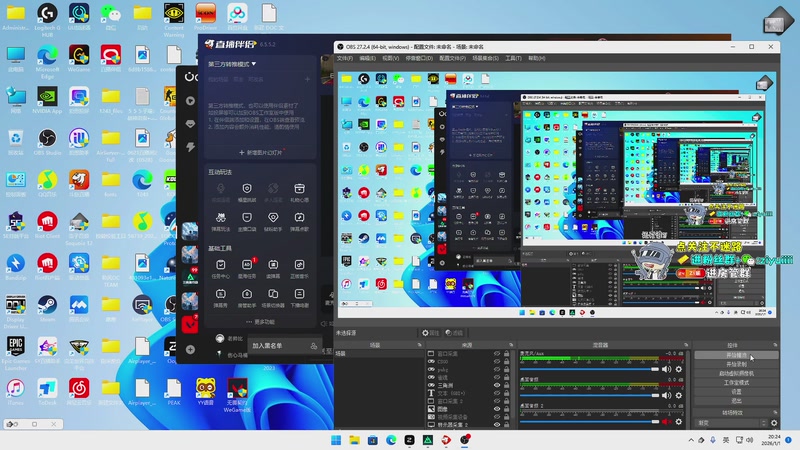
Task: Pop out the 控件 dock panel
Action: 775,345
